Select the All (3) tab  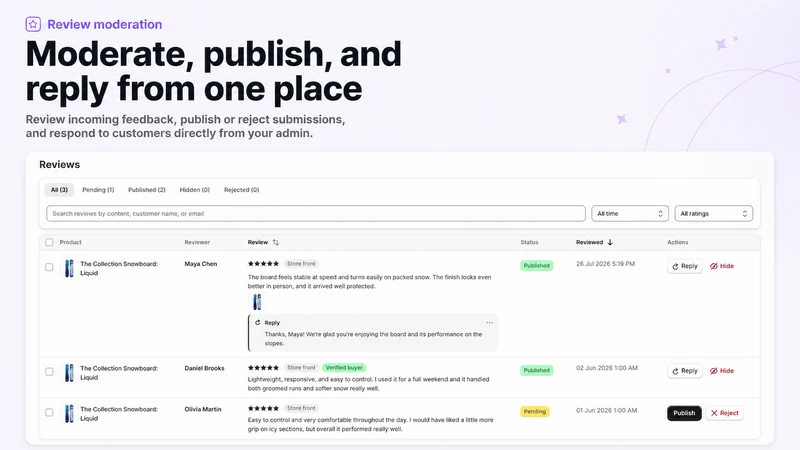tap(59, 190)
